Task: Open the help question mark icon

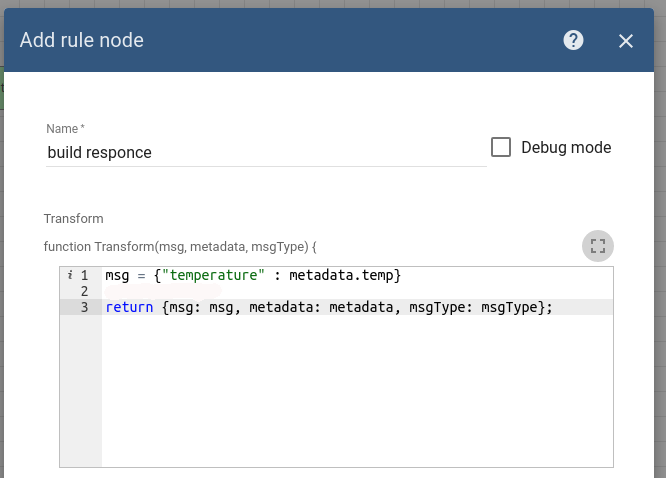Action: (x=573, y=40)
